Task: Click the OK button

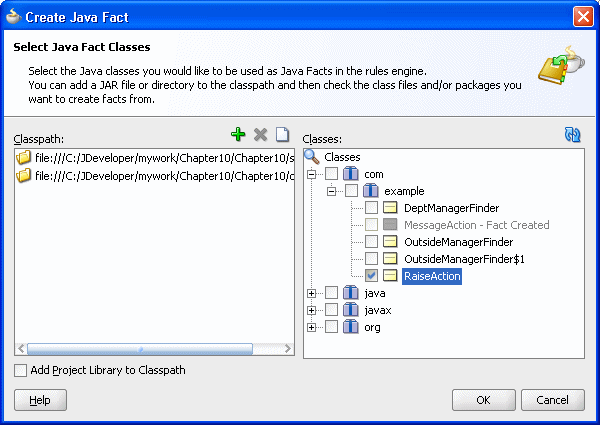Action: click(x=484, y=400)
